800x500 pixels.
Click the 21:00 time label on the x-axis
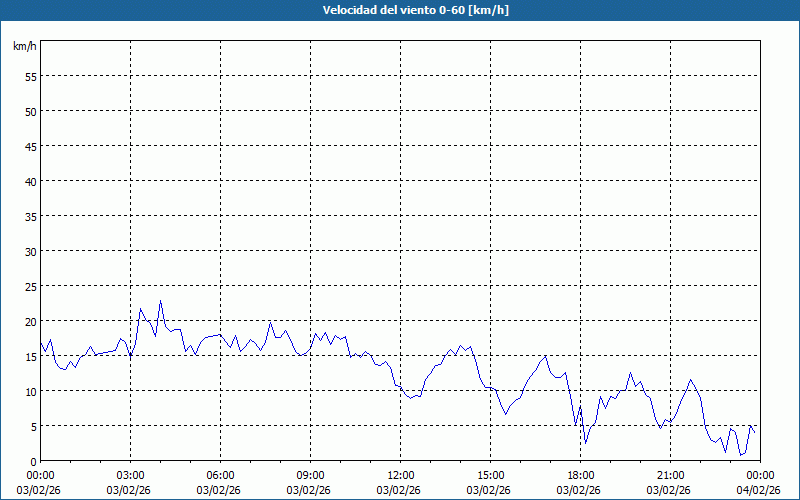(x=670, y=474)
